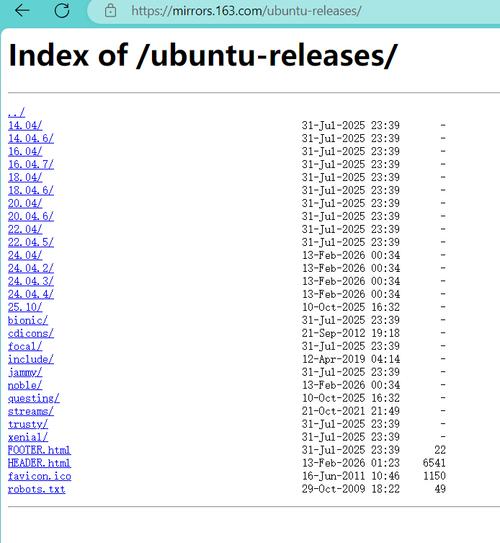Image resolution: width=500 pixels, height=543 pixels.
Task: Download the favicon.ico file
Action: (39, 476)
